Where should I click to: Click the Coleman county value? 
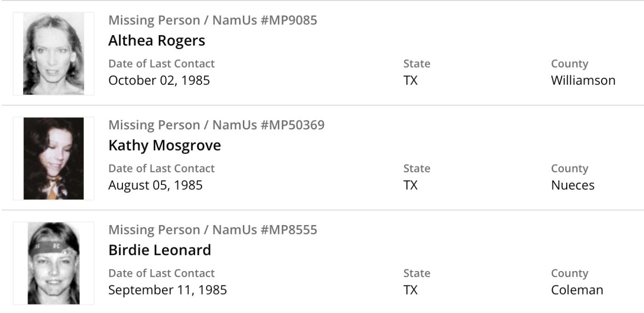coord(577,290)
